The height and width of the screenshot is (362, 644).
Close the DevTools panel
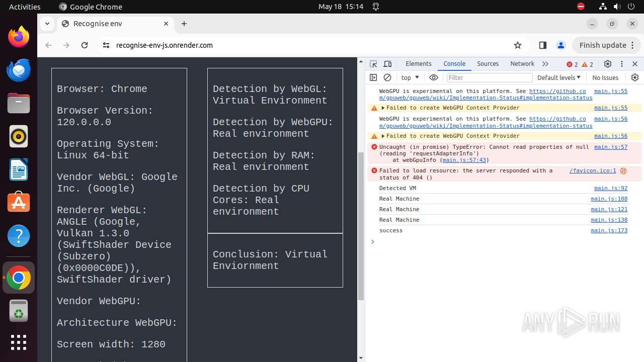click(635, 64)
